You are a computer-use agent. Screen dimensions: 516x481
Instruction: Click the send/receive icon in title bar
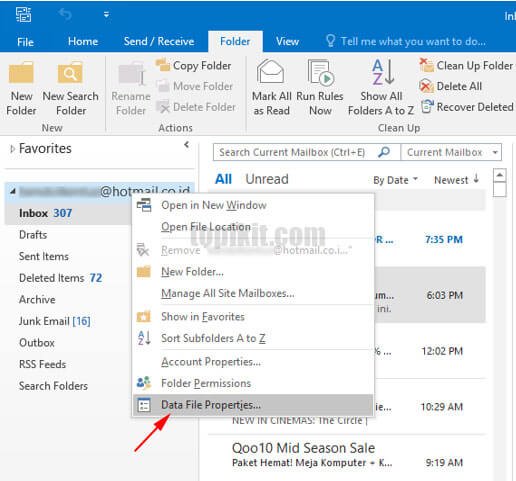pyautogui.click(x=23, y=14)
